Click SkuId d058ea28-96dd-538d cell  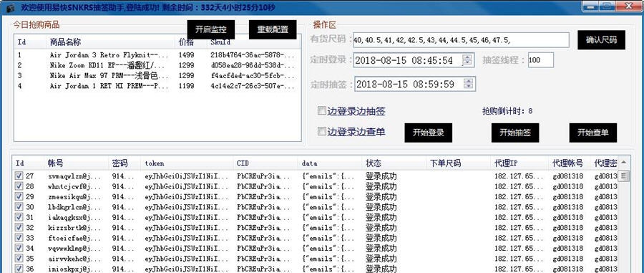pyautogui.click(x=253, y=65)
